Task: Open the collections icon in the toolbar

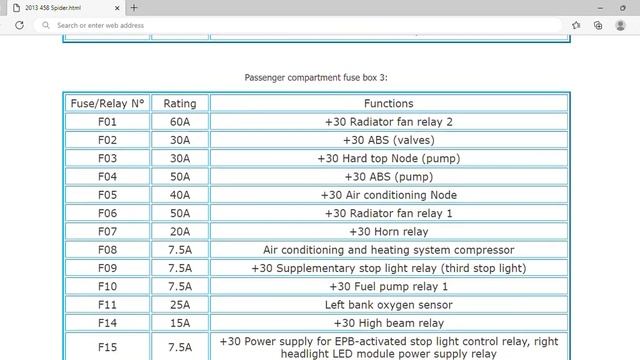Action: 598,25
